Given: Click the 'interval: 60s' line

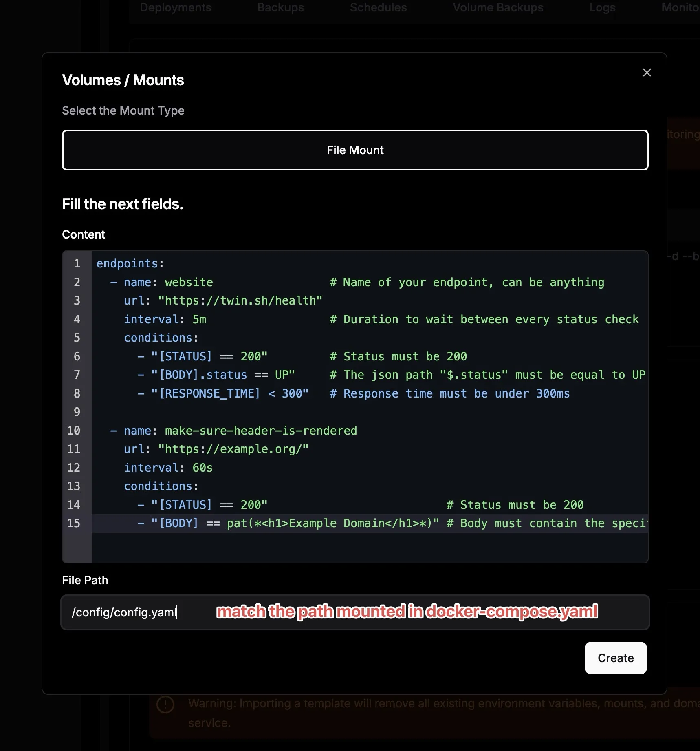Looking at the screenshot, I should click(168, 468).
